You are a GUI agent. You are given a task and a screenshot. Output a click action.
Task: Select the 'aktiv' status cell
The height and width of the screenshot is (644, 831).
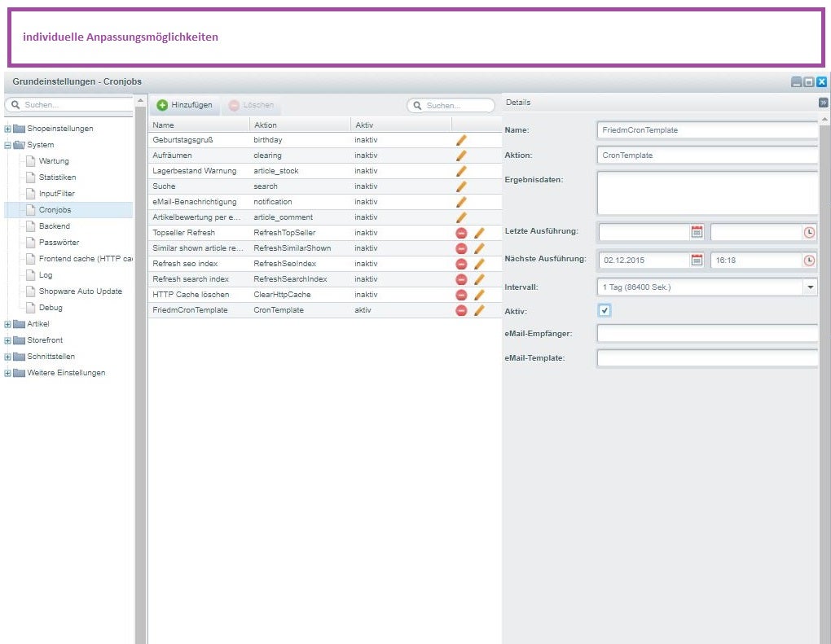coord(401,310)
